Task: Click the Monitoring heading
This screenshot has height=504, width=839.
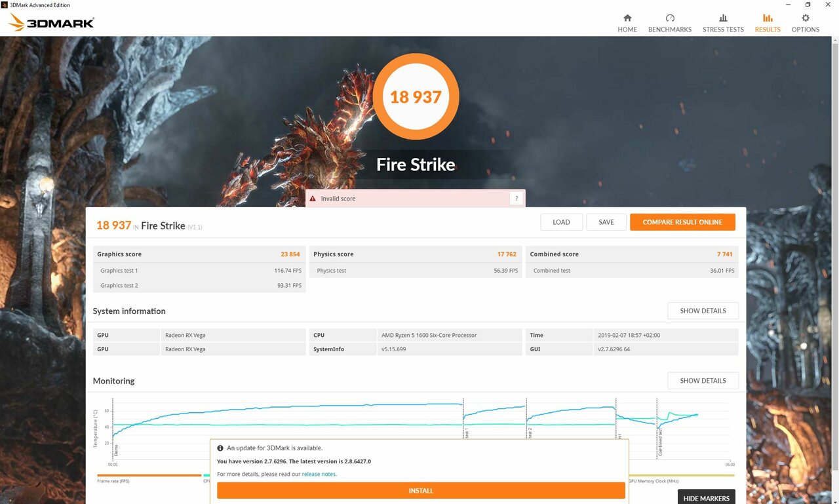Action: click(113, 381)
